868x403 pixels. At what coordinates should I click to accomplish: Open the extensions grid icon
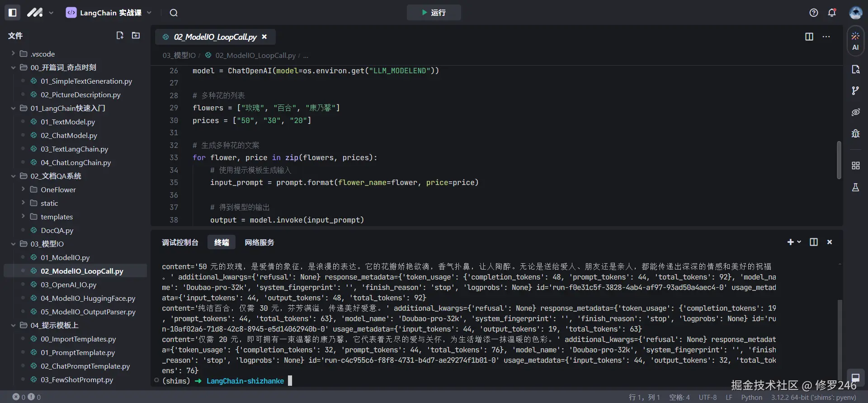855,166
